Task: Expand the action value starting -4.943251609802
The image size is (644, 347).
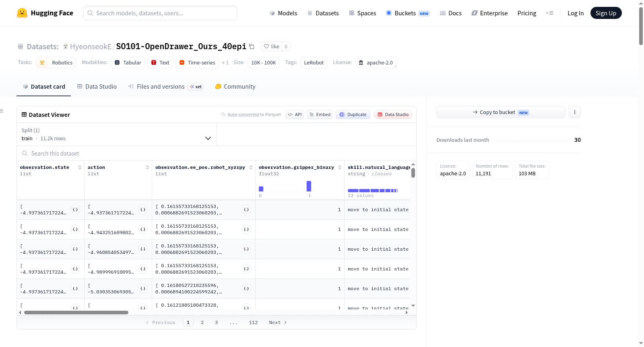Action: coord(143,229)
